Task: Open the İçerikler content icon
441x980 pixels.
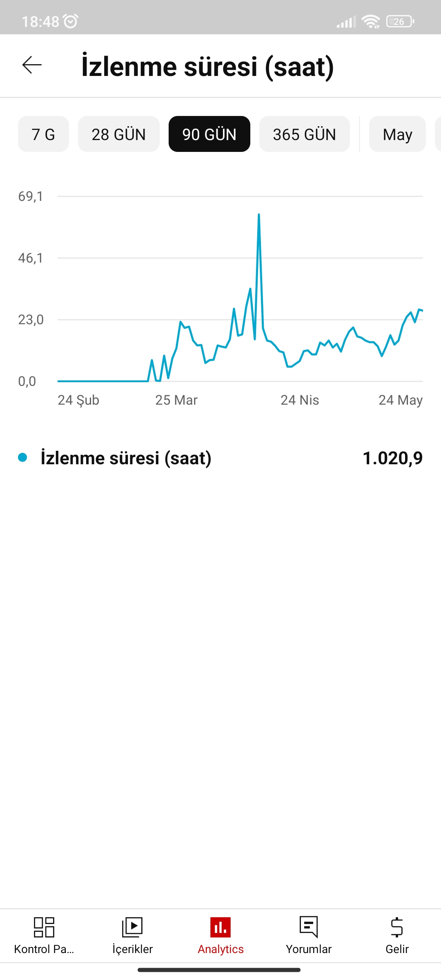Action: pos(132,927)
